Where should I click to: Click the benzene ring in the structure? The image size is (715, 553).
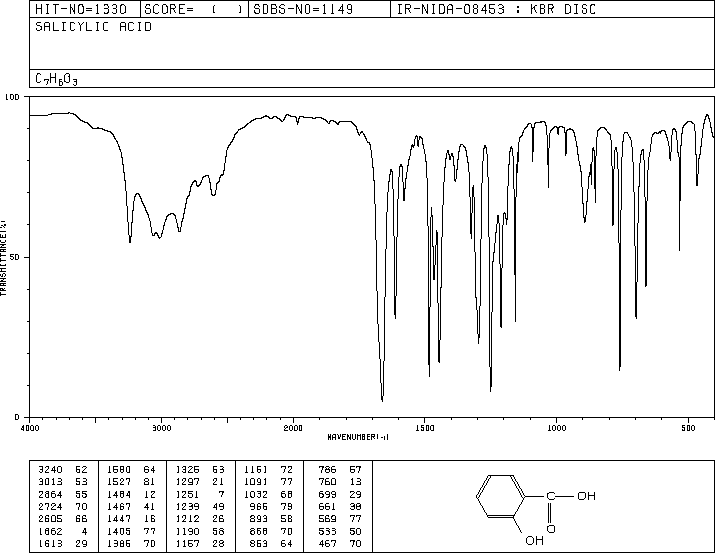coord(497,496)
